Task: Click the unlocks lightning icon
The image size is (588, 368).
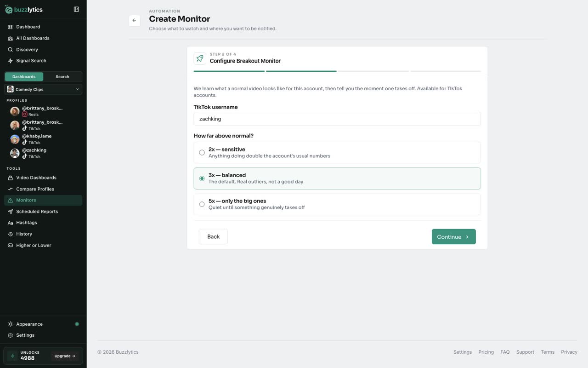Action: coord(12,356)
